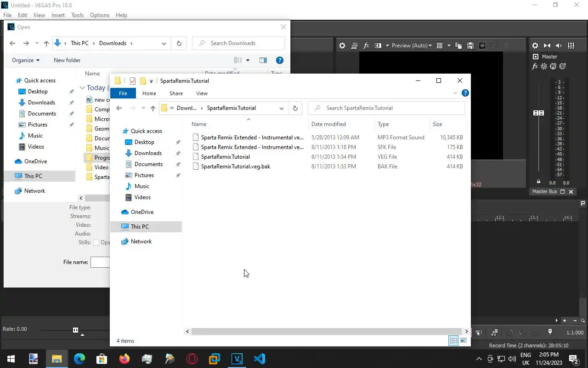
Task: Open customize Quick Access Toolbar dropdown arrow
Action: pos(151,81)
